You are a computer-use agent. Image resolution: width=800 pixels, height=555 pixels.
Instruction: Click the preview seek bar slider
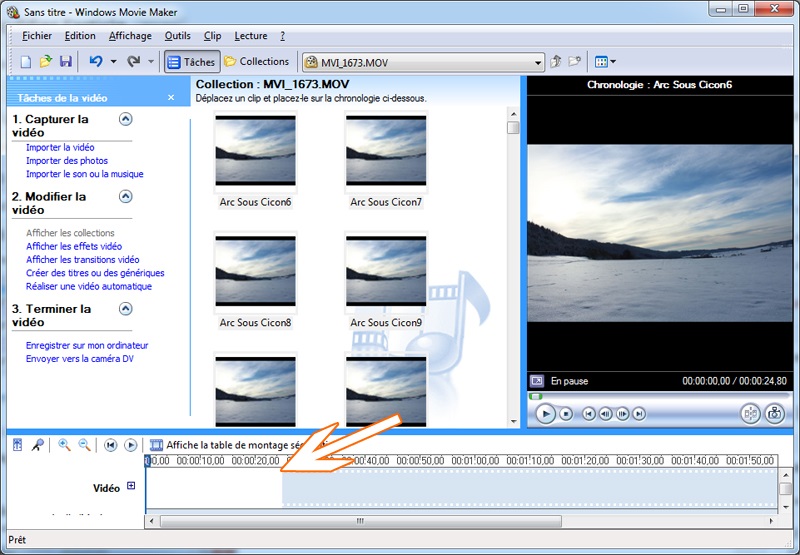point(536,396)
